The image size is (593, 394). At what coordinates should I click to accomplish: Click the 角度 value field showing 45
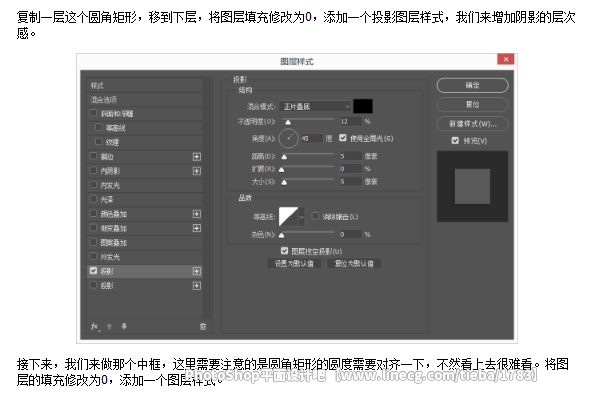[312, 138]
